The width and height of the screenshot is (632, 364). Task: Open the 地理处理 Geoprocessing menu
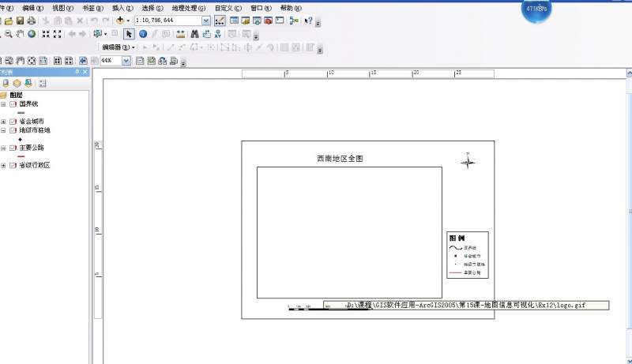click(x=188, y=8)
